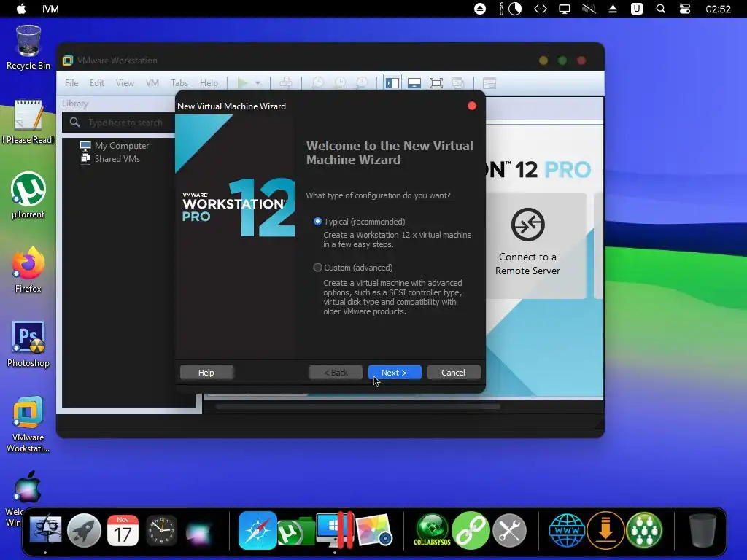Open the Help menu in VMware Workstation

209,83
